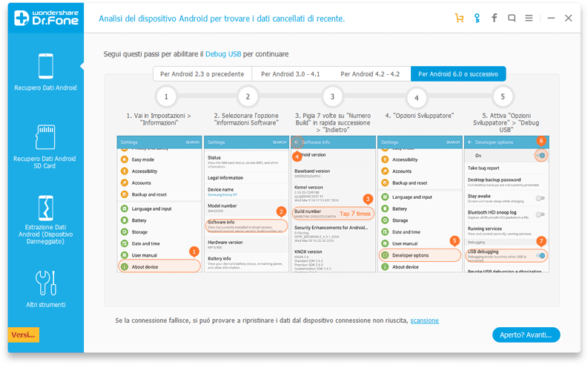The height and width of the screenshot is (365, 588).
Task: Close the Dr.Fone window
Action: tap(569, 18)
